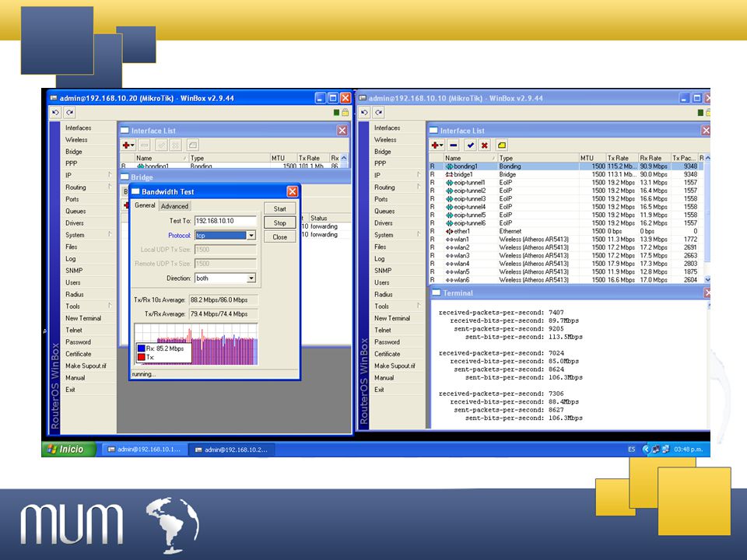
Task: Click Redo in the 192.168.10.20 WinBox toolbar
Action: (69, 112)
